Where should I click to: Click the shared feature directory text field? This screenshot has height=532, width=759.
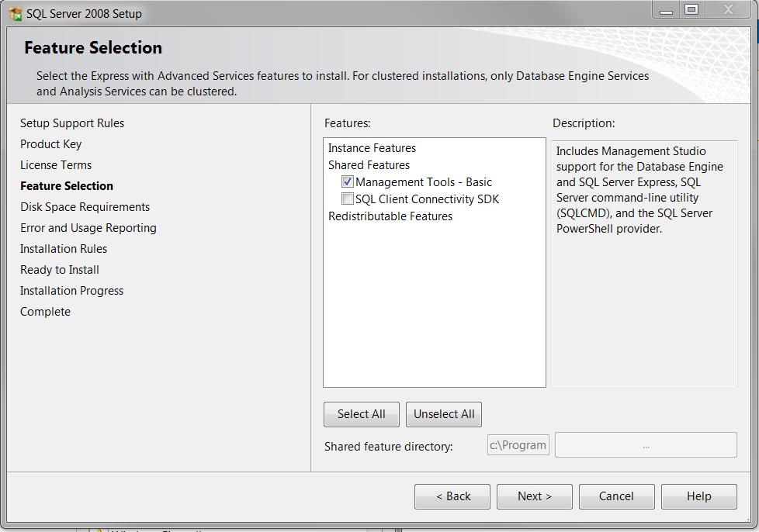pyautogui.click(x=518, y=445)
